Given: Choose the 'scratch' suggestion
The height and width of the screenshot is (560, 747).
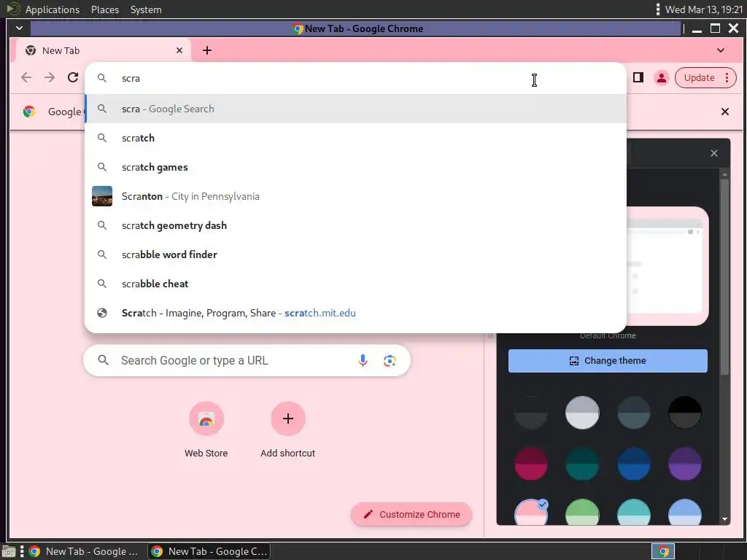Looking at the screenshot, I should [x=355, y=138].
